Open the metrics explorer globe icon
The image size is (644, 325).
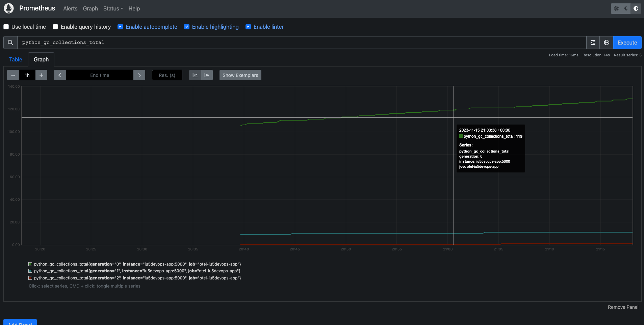(607, 43)
